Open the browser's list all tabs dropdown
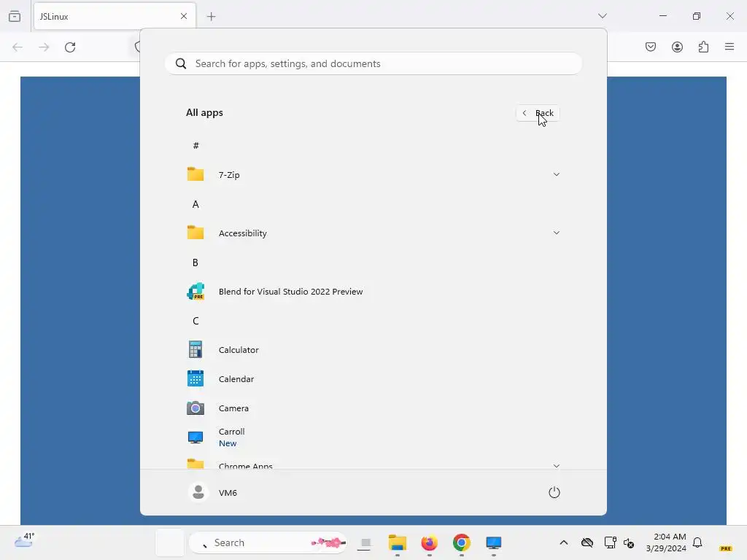This screenshot has width=747, height=560. pos(602,16)
